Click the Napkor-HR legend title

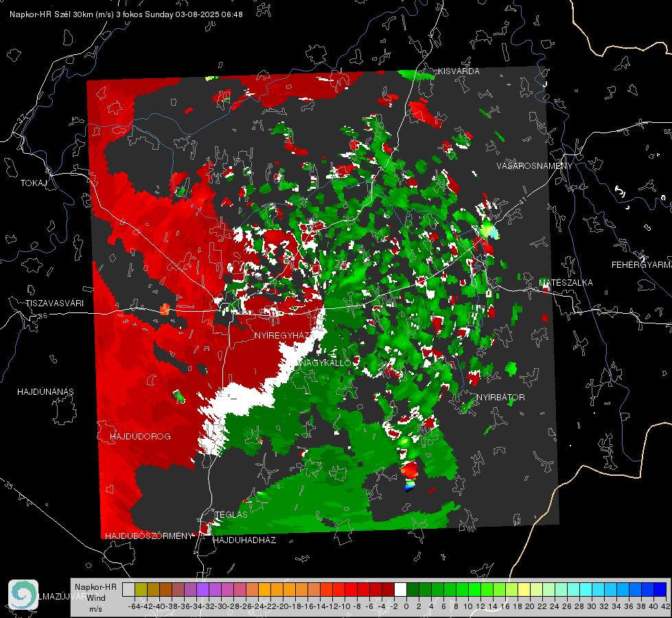(x=95, y=587)
